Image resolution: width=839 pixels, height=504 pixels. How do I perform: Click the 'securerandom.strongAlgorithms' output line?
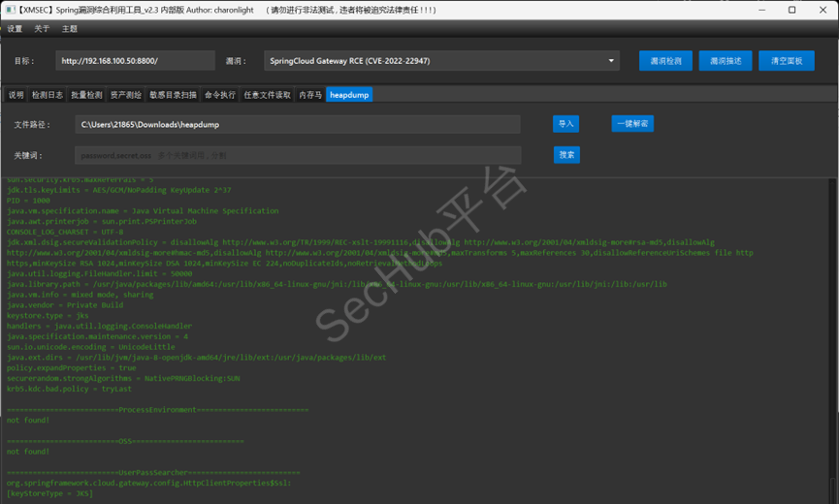(123, 378)
